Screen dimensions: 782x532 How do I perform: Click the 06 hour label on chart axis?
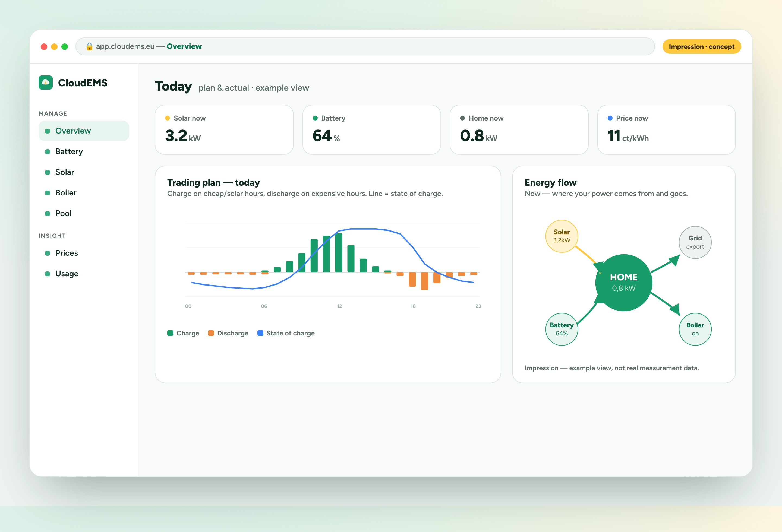(264, 306)
